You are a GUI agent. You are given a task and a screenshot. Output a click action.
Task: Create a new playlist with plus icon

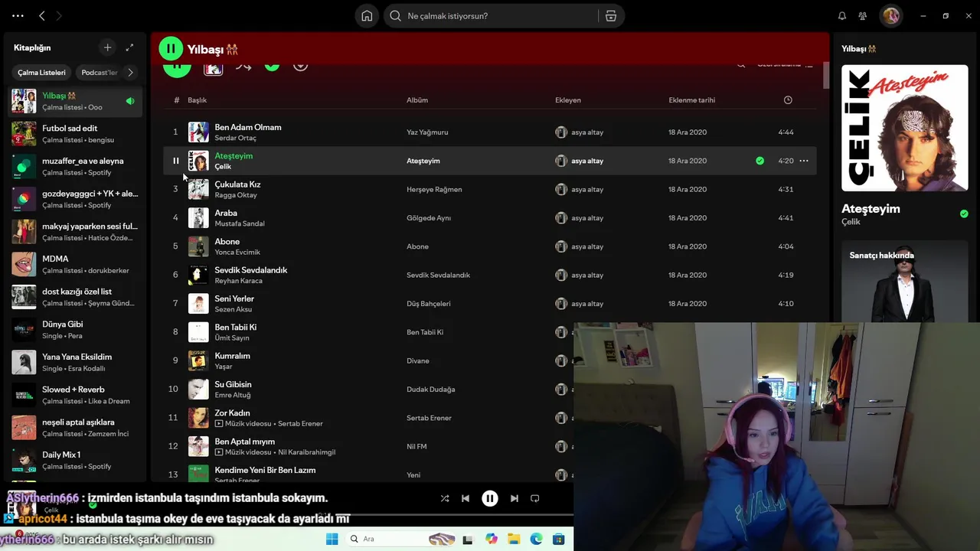pyautogui.click(x=107, y=47)
